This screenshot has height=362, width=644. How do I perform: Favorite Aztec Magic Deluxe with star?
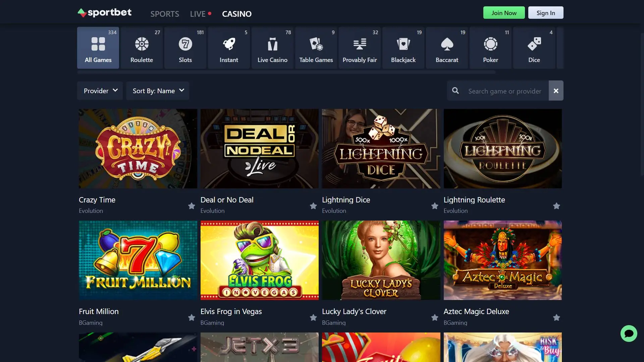(556, 317)
